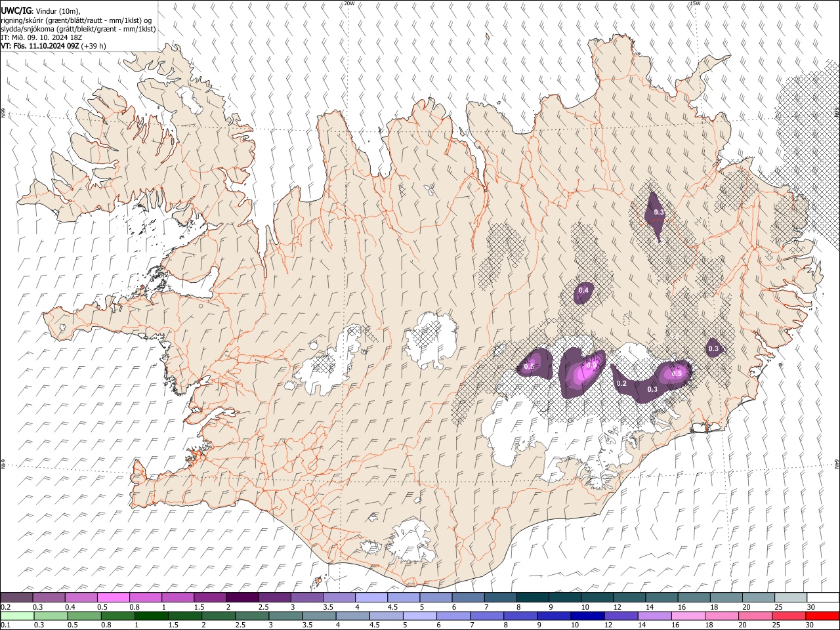
Task: Select the 3 purple swatch in the snow legend
Action: coord(307,597)
